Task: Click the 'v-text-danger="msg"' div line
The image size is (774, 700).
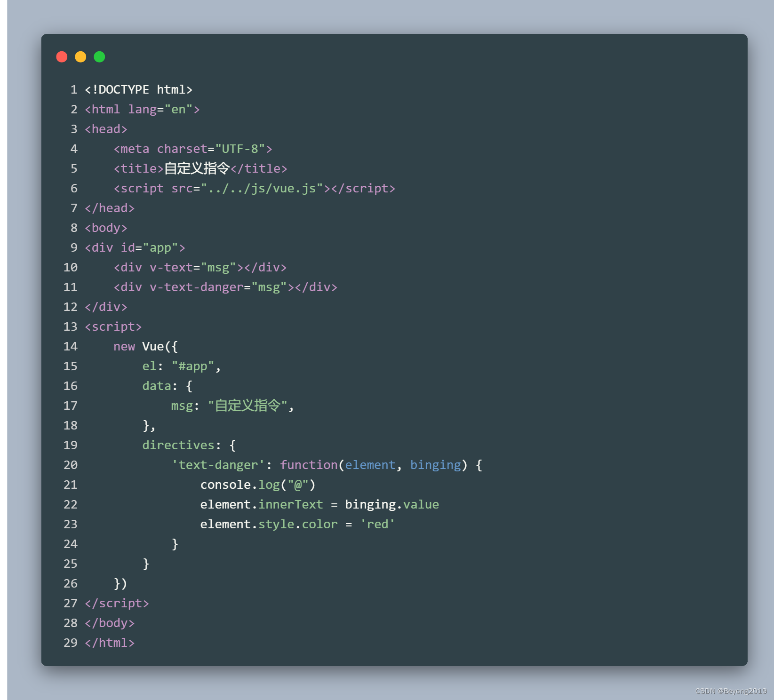Action: point(225,287)
